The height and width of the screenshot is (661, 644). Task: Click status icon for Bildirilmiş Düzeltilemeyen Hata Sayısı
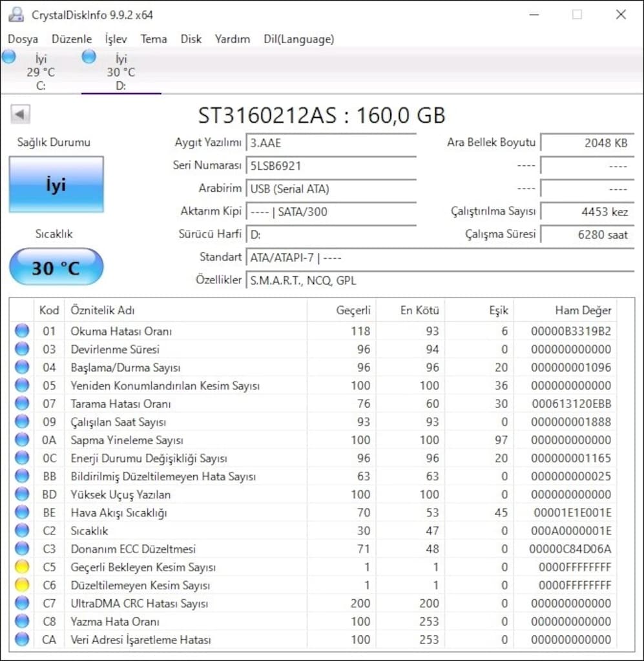click(22, 476)
